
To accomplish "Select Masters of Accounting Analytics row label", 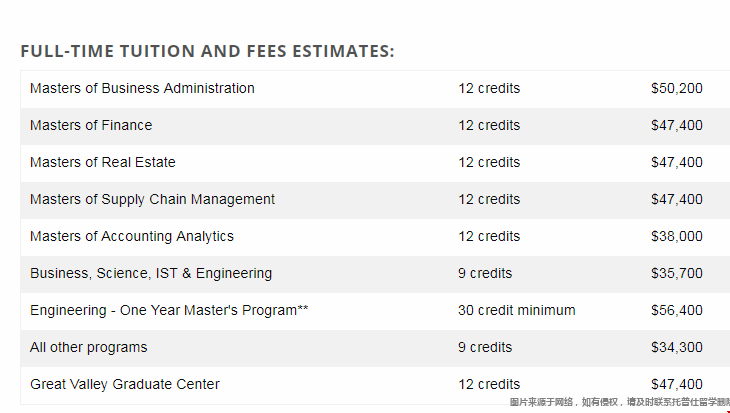I will [132, 236].
